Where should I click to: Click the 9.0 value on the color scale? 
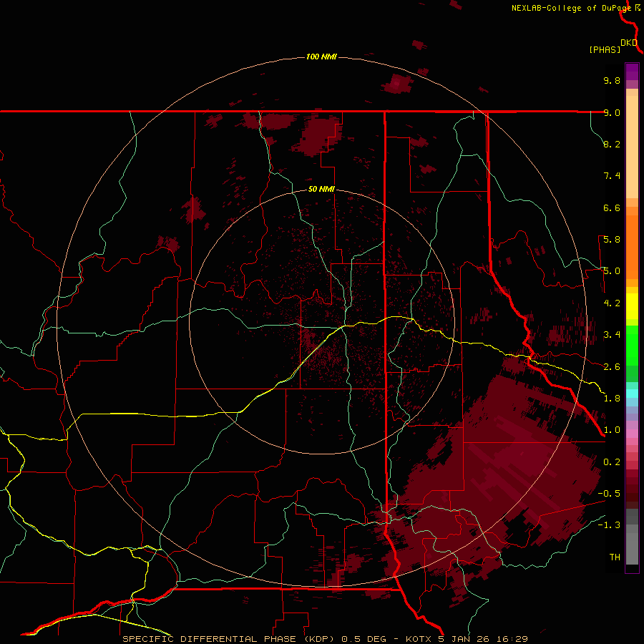[612, 112]
